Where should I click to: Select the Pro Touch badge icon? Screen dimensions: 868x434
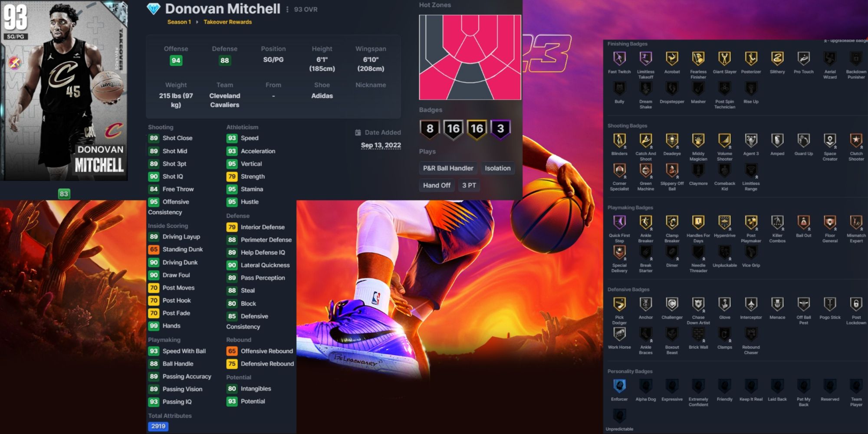coord(803,58)
